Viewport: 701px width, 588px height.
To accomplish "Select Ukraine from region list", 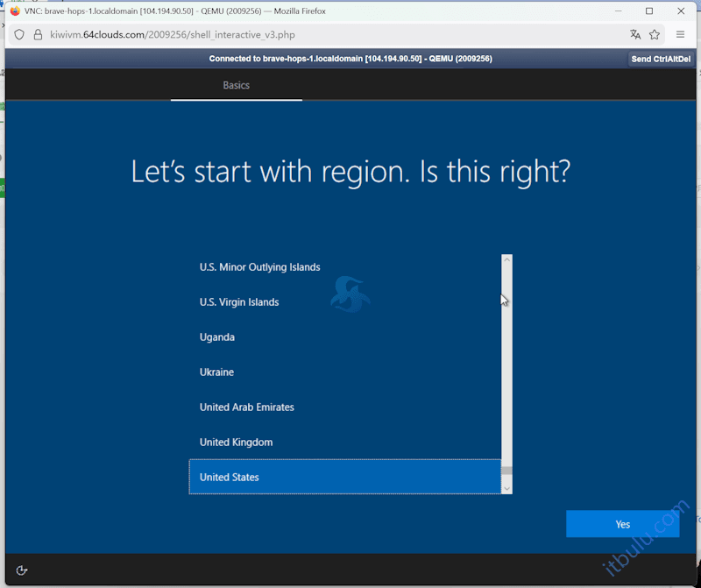I will [x=345, y=372].
